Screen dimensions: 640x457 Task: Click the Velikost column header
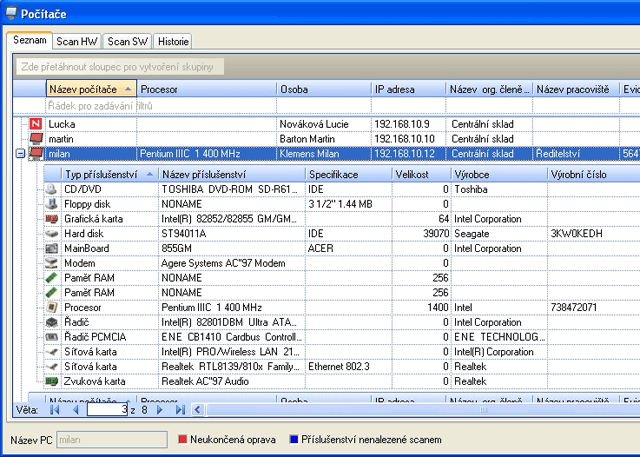(x=422, y=175)
